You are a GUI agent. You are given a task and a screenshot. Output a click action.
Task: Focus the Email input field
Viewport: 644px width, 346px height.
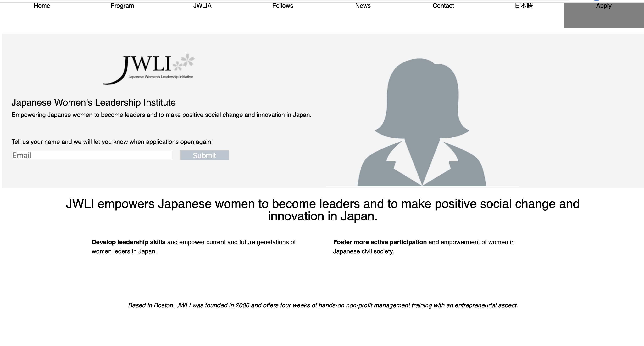click(x=92, y=155)
